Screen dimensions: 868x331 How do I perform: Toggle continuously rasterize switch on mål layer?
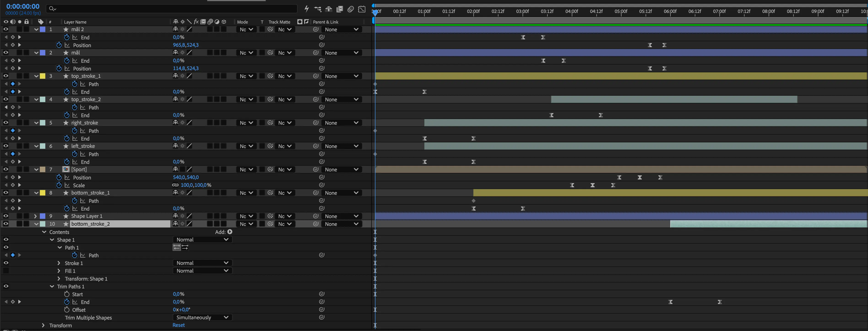point(182,53)
